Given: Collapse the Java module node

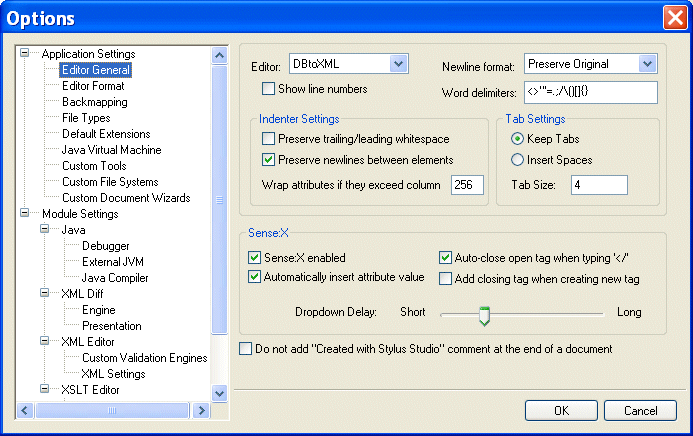Looking at the screenshot, I should tap(45, 230).
